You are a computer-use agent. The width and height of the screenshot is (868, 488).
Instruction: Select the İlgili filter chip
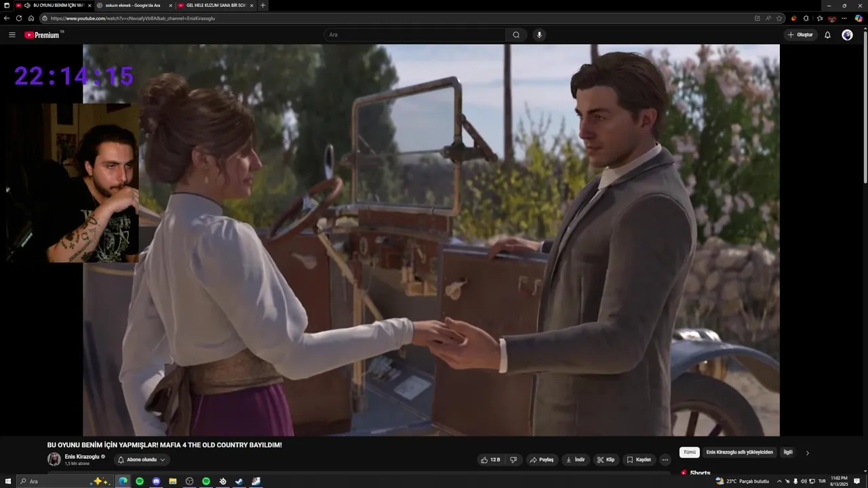[x=788, y=452]
